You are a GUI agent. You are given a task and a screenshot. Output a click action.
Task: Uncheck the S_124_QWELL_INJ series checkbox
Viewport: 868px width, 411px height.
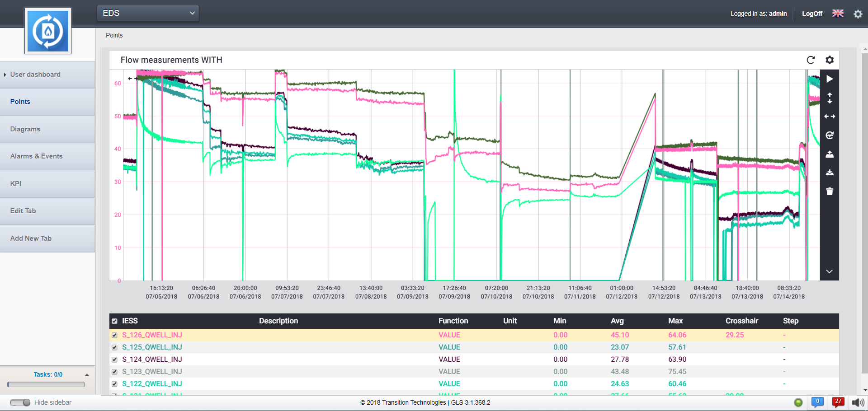[114, 360]
